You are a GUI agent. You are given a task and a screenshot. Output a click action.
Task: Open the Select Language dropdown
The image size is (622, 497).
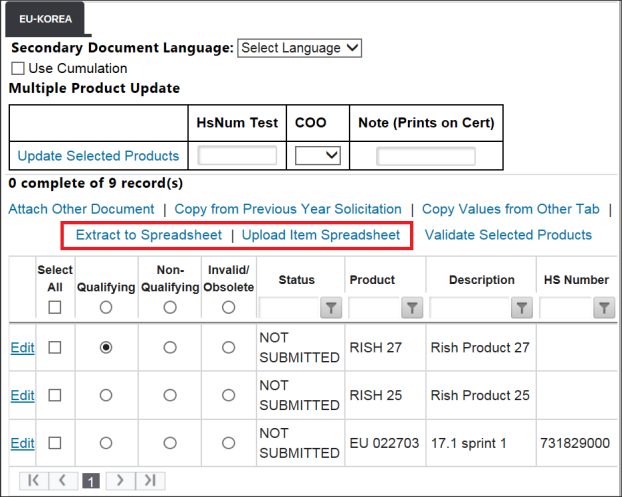(x=299, y=48)
